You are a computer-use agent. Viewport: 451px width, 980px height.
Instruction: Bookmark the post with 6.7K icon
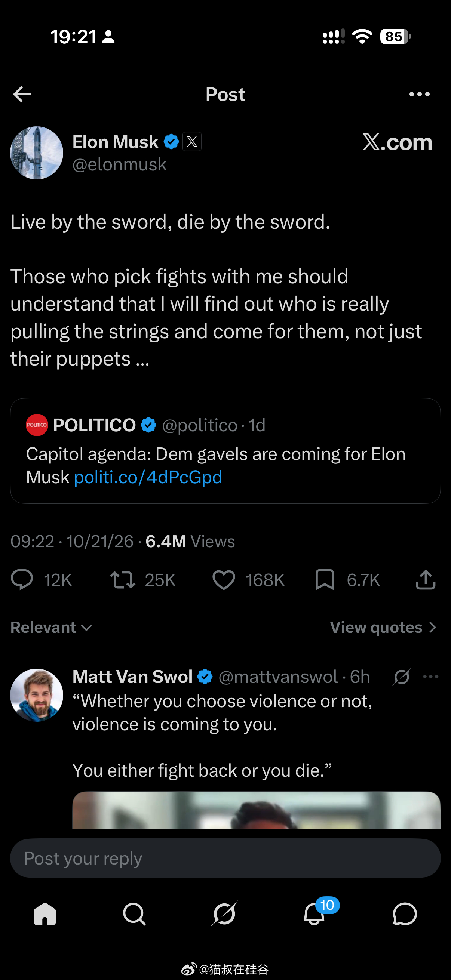tap(325, 580)
